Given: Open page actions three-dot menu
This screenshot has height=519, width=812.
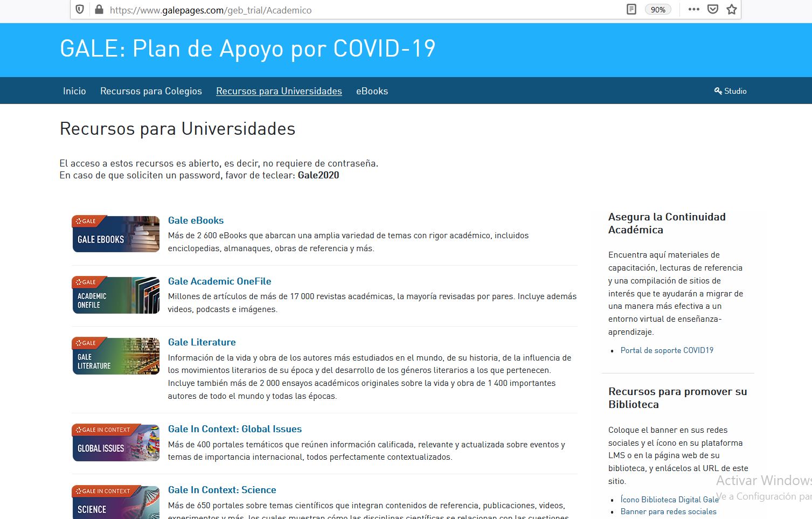Looking at the screenshot, I should pyautogui.click(x=694, y=10).
